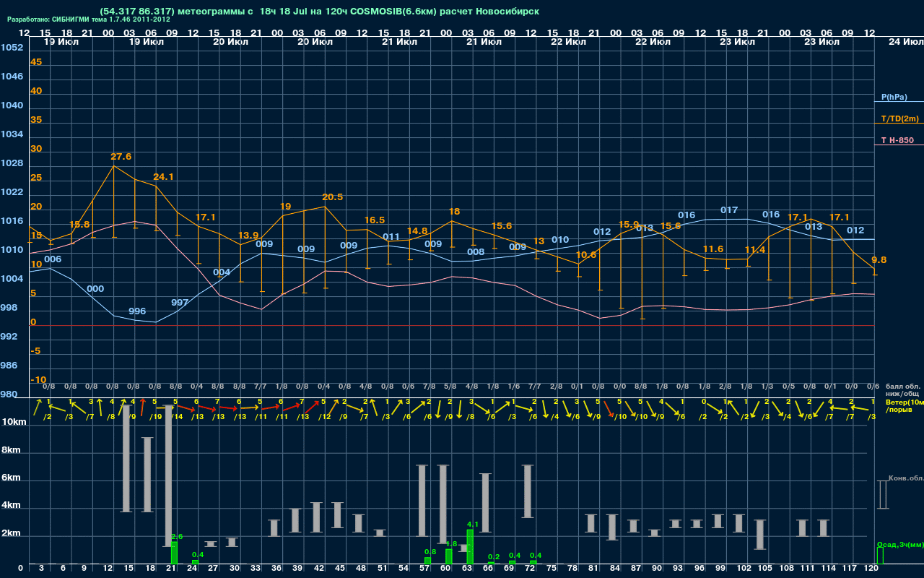Click the 1022 pressure axis tick
Viewport: 924px width, 578px height.
[x=12, y=192]
